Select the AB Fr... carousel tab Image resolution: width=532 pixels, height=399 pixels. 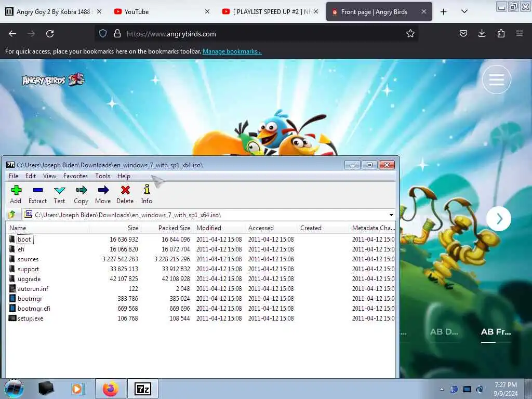(496, 332)
